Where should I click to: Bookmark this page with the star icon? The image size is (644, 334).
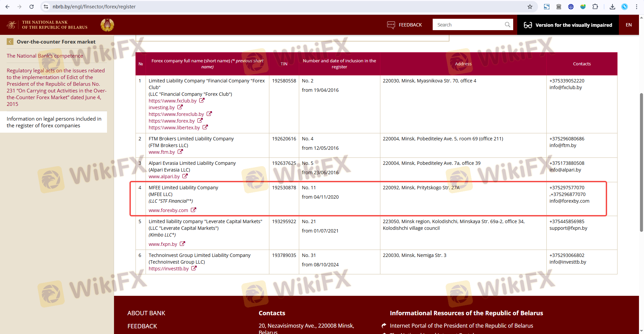(x=530, y=7)
